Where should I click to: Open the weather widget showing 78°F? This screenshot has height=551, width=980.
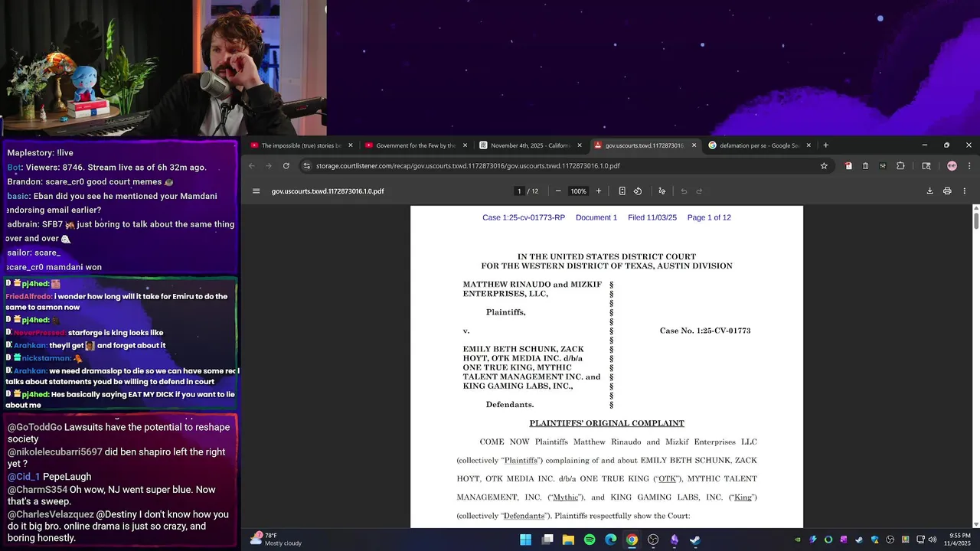(276, 540)
